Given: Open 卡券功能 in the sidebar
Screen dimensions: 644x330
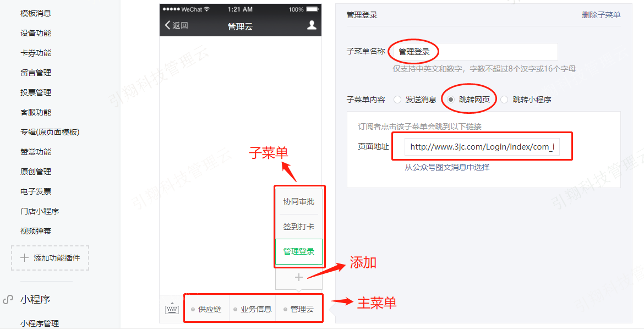Looking at the screenshot, I should tap(36, 53).
